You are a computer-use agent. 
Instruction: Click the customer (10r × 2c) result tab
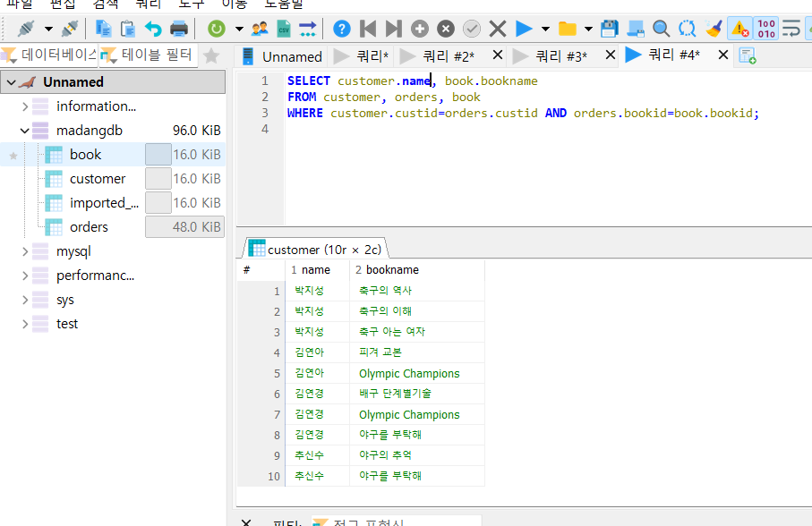(x=315, y=249)
